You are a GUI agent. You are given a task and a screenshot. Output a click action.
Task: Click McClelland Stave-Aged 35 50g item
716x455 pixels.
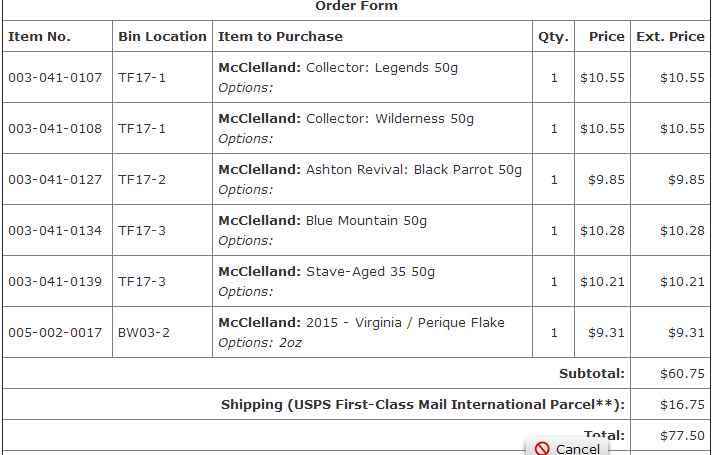pos(326,272)
